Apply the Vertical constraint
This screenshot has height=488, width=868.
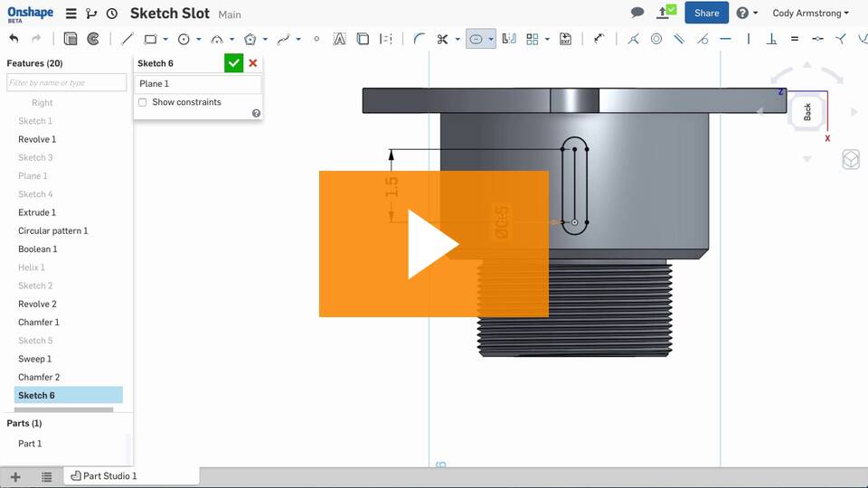749,39
